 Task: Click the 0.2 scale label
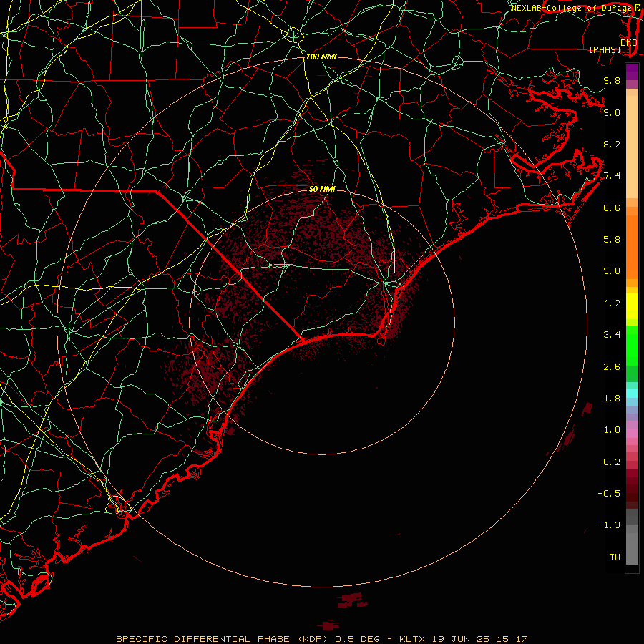612,462
